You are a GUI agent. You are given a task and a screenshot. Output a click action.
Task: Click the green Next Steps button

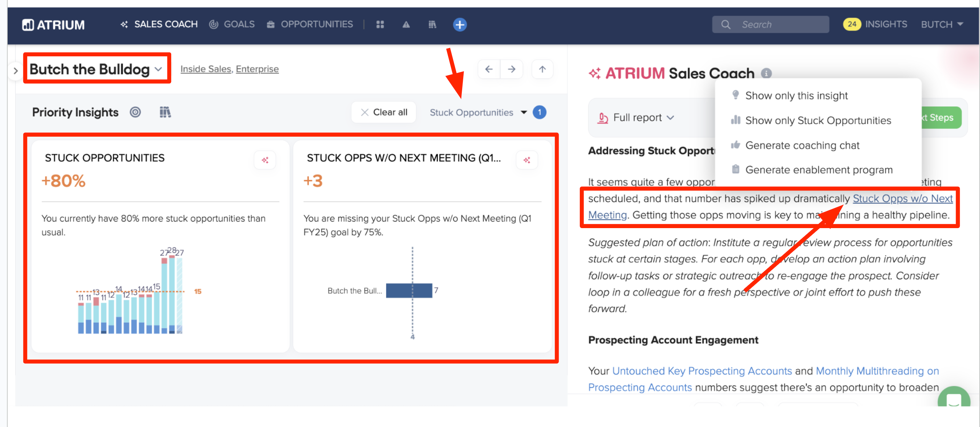click(x=942, y=118)
